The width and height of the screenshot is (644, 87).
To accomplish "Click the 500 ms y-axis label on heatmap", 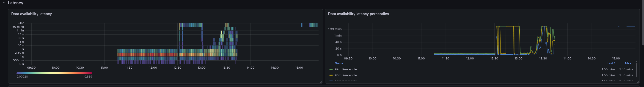I will click(19, 60).
